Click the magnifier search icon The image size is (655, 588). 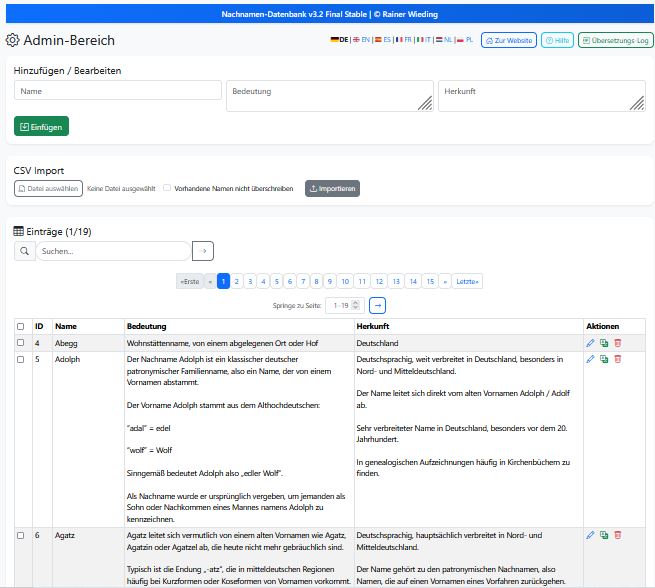[x=25, y=251]
